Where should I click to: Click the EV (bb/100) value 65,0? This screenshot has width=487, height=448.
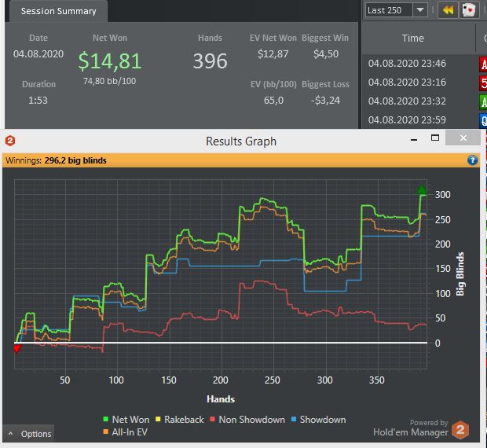point(273,101)
